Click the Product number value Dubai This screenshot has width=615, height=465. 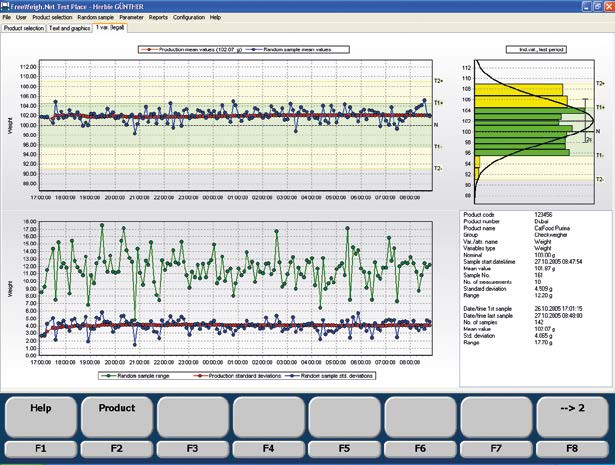541,222
